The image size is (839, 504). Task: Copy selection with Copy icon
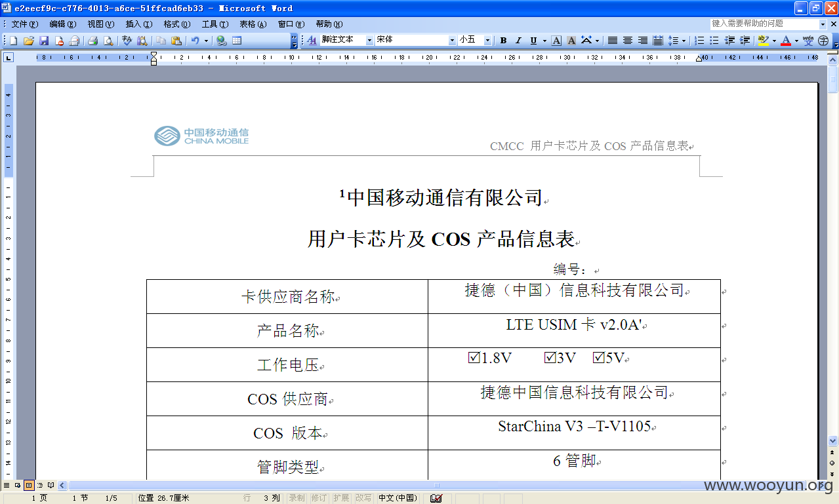161,41
